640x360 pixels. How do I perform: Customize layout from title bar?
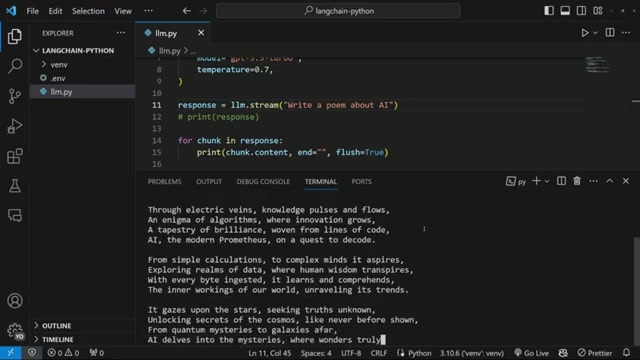(x=598, y=11)
